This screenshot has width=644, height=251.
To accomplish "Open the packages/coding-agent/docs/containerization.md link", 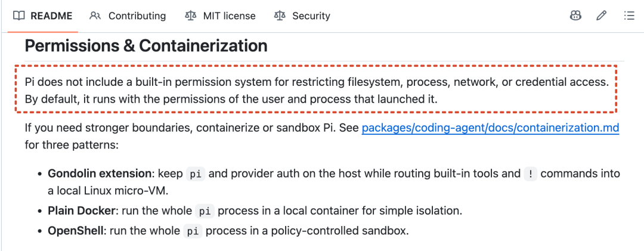I will [490, 128].
